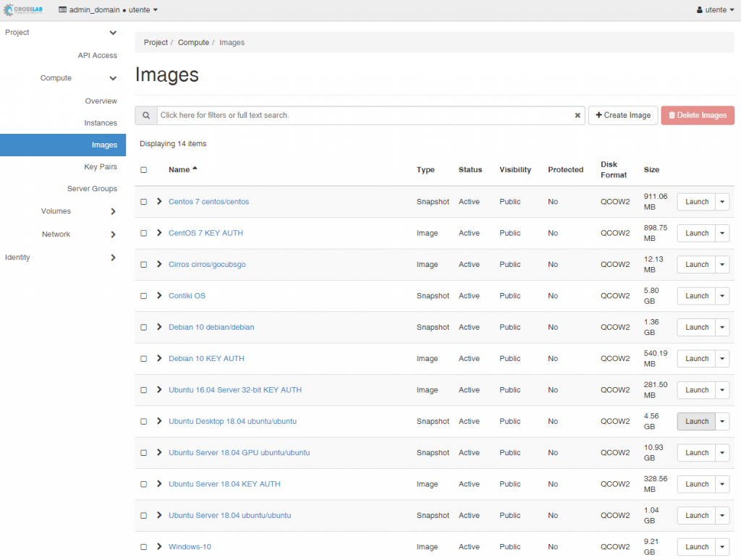
Task: Open Key Pairs in the sidebar
Action: point(101,167)
